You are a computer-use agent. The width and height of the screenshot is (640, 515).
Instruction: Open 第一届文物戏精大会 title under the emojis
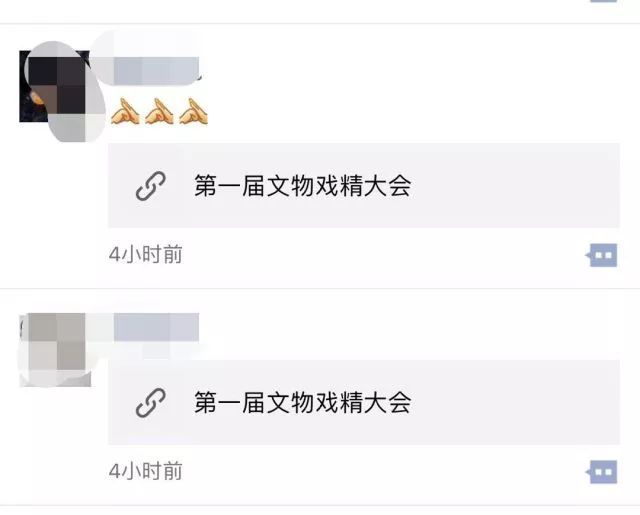tap(302, 186)
